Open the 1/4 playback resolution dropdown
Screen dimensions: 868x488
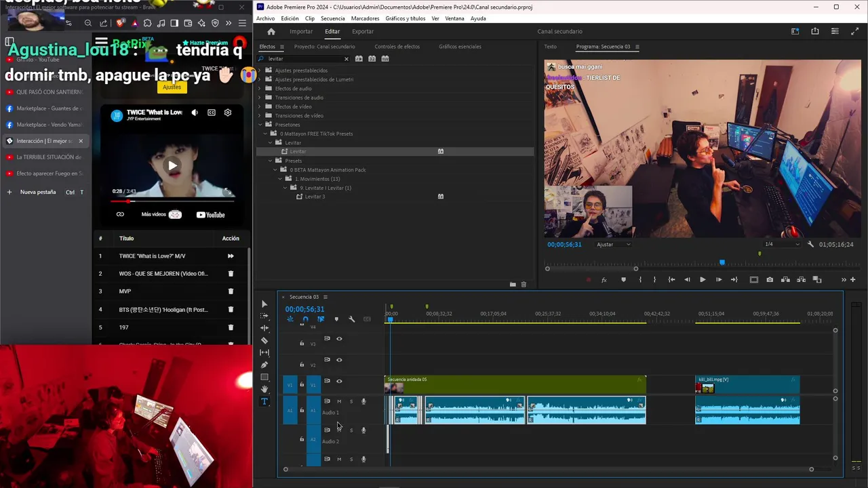pyautogui.click(x=781, y=244)
